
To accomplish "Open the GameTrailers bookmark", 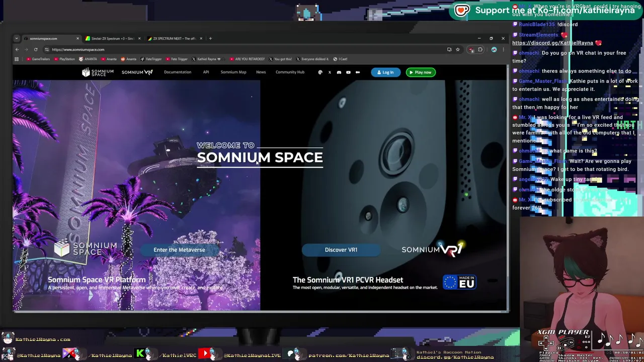I will tap(38, 59).
